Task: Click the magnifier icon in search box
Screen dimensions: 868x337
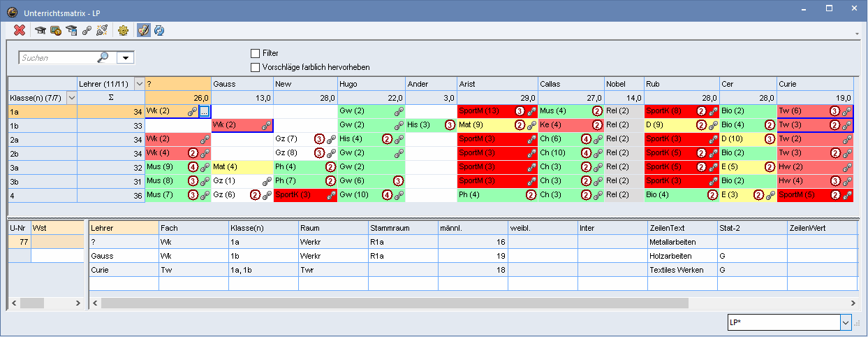Action: (103, 57)
